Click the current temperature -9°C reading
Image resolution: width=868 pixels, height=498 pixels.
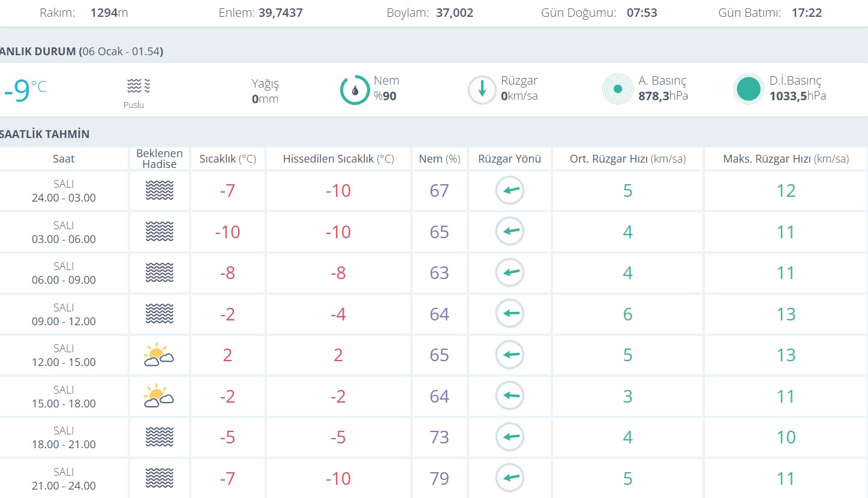(x=24, y=90)
